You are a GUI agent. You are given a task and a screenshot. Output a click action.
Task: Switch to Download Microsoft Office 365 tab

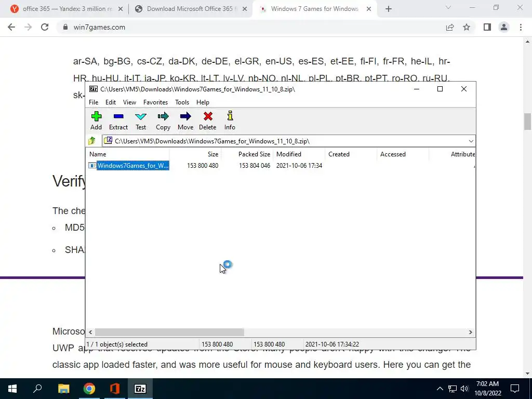(x=190, y=9)
